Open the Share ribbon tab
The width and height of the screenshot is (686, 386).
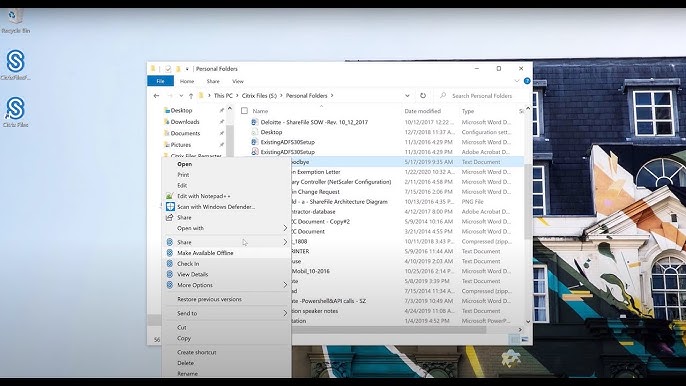point(213,81)
